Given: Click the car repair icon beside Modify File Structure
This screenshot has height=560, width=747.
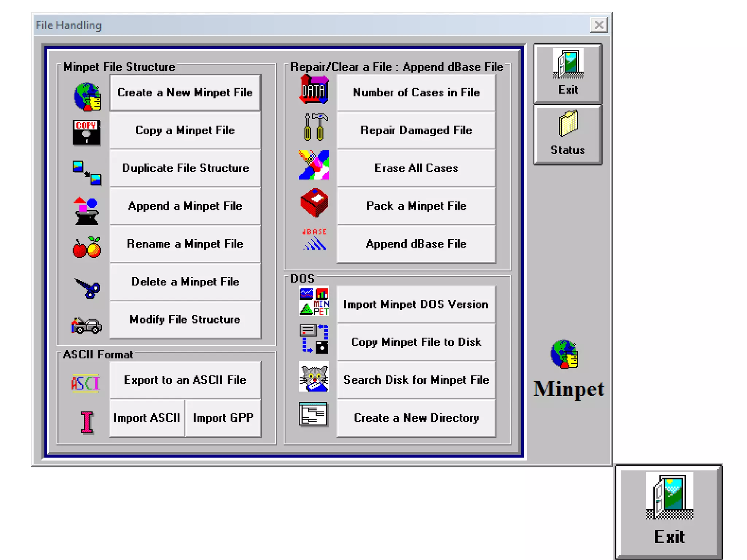Looking at the screenshot, I should click(x=86, y=324).
